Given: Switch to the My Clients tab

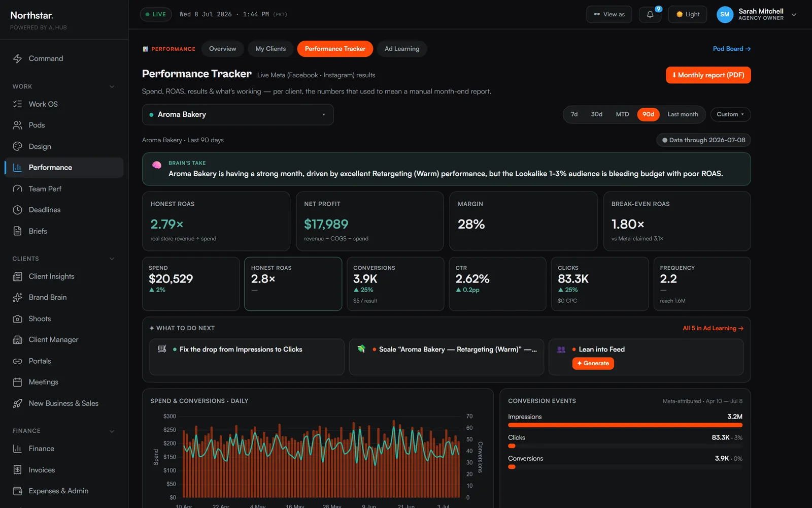Looking at the screenshot, I should click(x=270, y=49).
